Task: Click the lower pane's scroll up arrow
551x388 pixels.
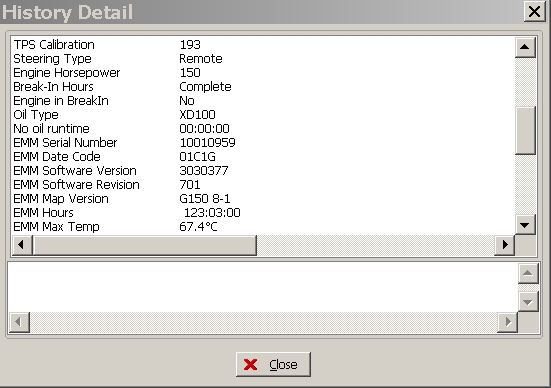Action: 528,273
